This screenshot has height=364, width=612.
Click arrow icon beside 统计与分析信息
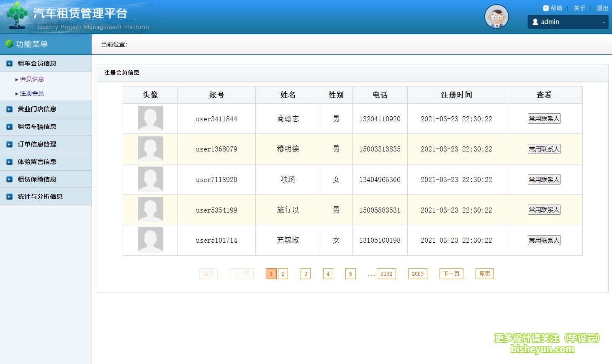(9, 197)
